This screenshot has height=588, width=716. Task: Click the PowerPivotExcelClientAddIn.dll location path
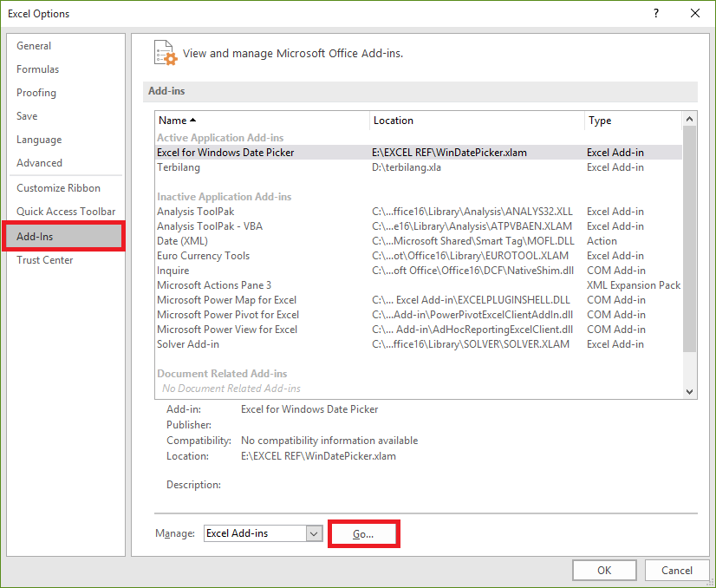point(472,314)
